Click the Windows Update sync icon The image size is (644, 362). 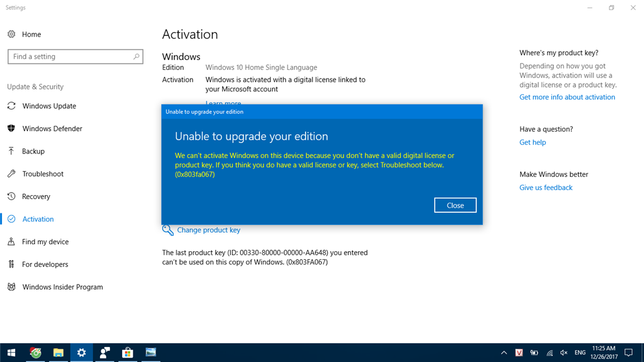(11, 106)
